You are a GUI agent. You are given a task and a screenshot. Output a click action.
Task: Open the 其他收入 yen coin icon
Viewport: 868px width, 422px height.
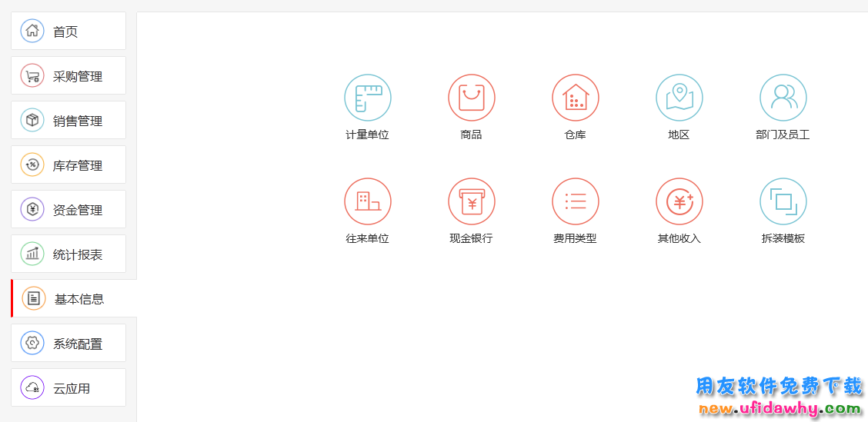(679, 201)
